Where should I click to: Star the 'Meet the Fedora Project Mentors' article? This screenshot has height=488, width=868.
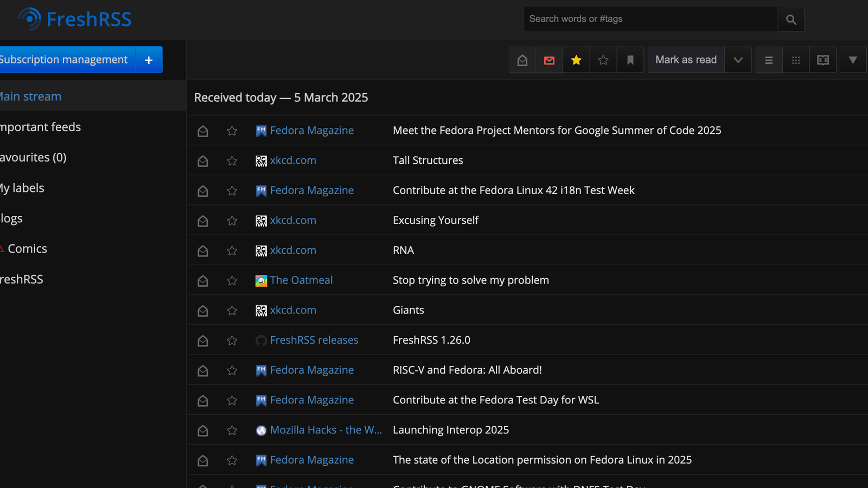click(232, 131)
